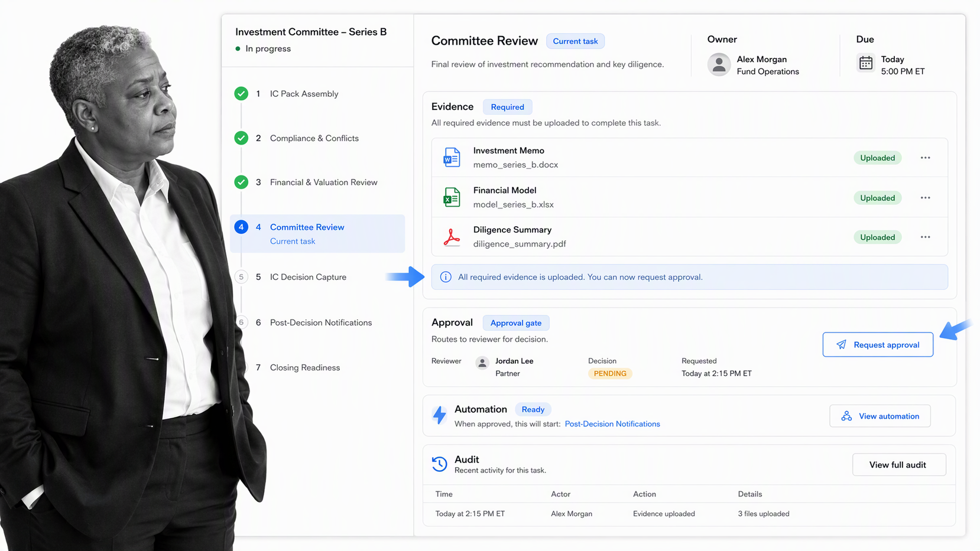Open more options for Financial Model
This screenshot has width=980, height=551.
[x=925, y=198]
